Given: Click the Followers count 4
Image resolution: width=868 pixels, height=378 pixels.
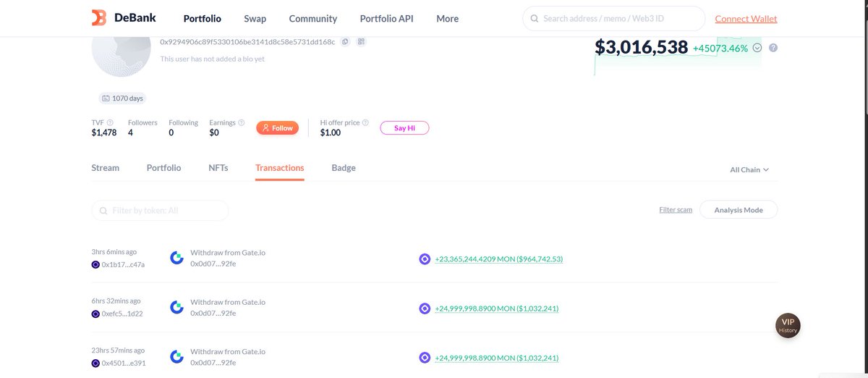Looking at the screenshot, I should 130,133.
